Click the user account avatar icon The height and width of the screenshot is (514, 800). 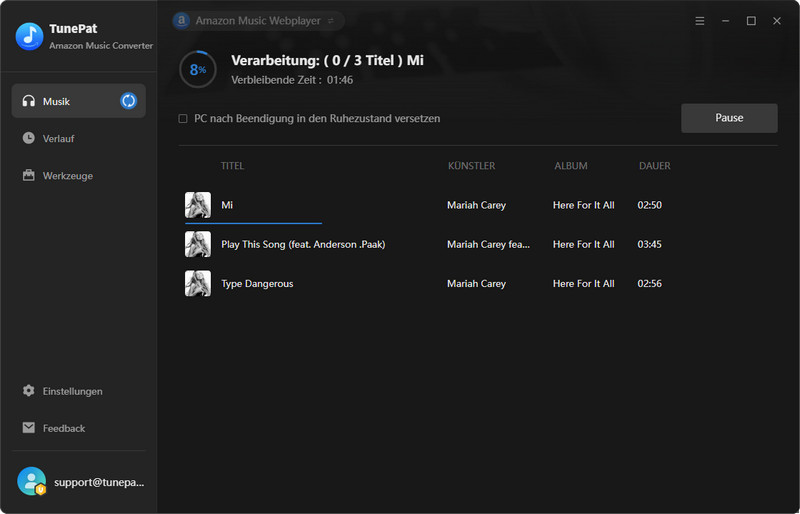(32, 481)
